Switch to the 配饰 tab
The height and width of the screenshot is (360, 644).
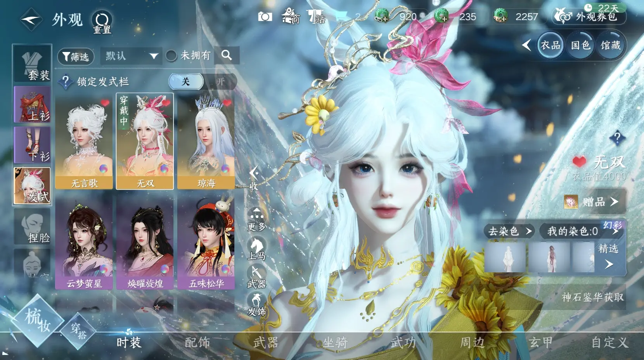tap(197, 343)
